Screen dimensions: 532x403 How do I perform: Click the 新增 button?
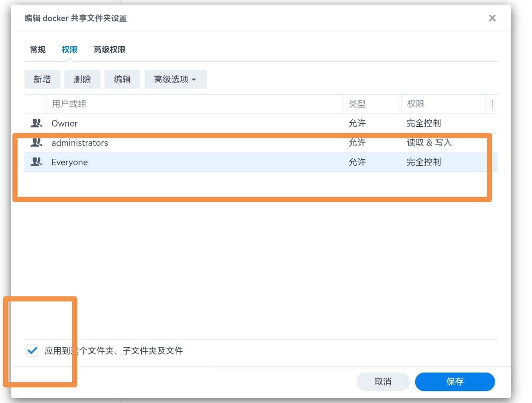click(x=42, y=79)
